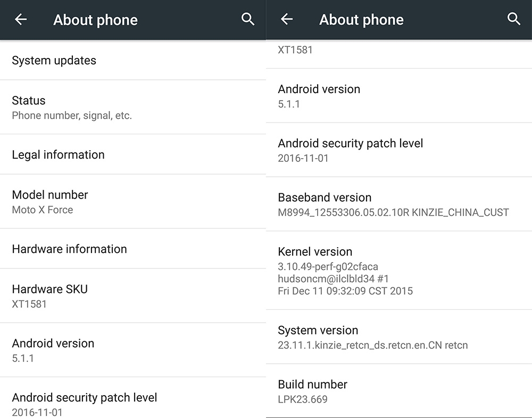
Task: Tap Build number LPK23.669
Action: (x=399, y=391)
